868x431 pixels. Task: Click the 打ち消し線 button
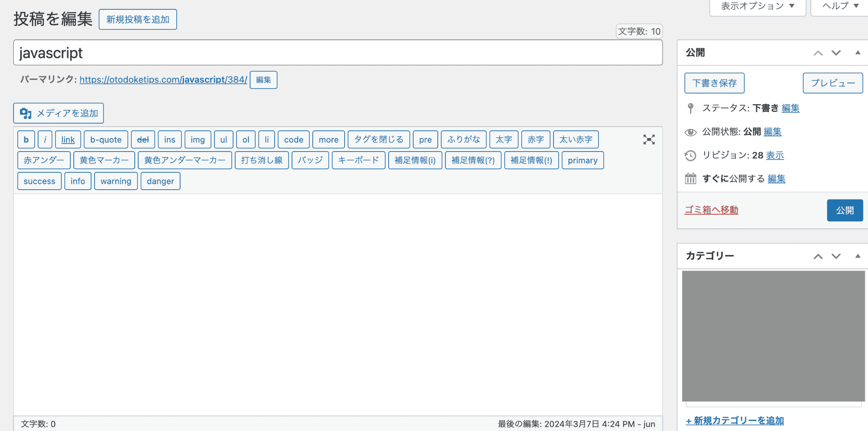coord(262,160)
